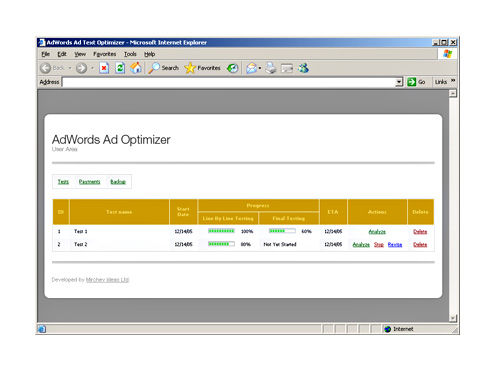The height and width of the screenshot is (375, 500).
Task: Maximize the Internet Explorer window
Action: 444,42
